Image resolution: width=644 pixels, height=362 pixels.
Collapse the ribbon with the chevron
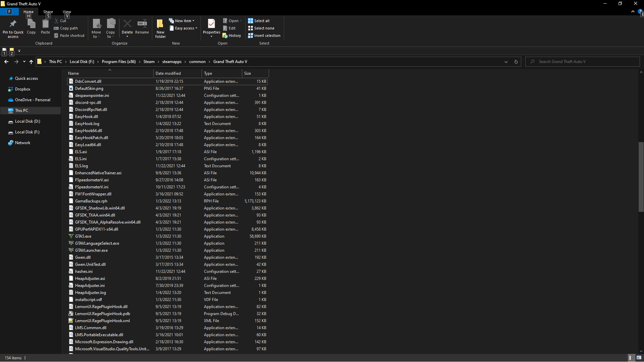[x=633, y=11]
